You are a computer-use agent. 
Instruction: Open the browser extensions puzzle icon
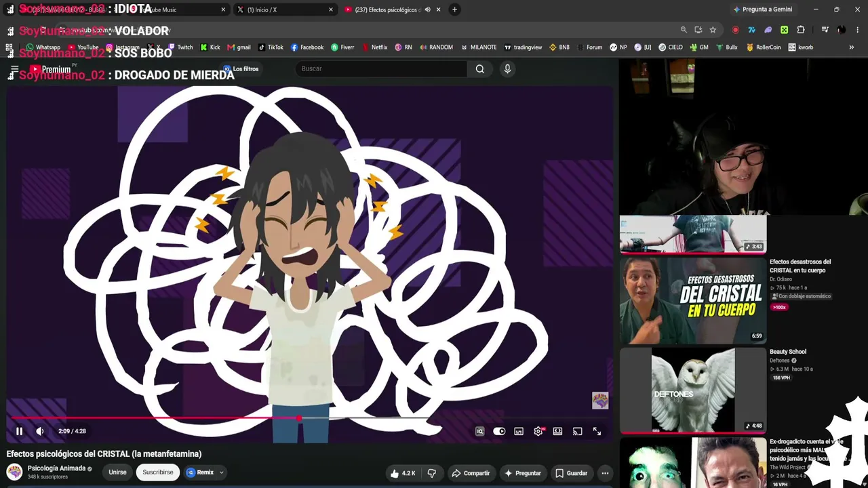tap(801, 30)
